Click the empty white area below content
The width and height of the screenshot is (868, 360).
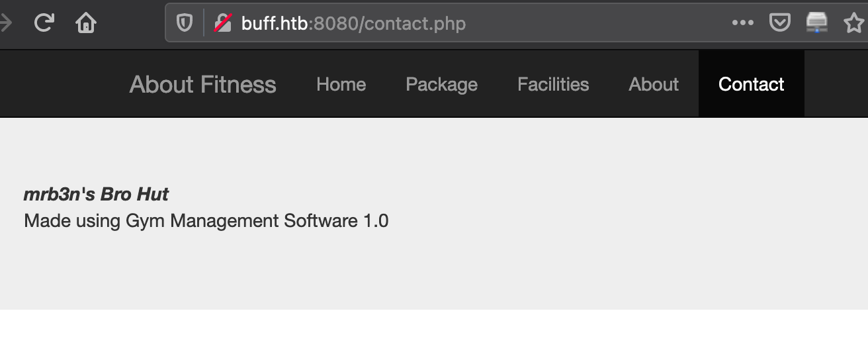[434, 335]
